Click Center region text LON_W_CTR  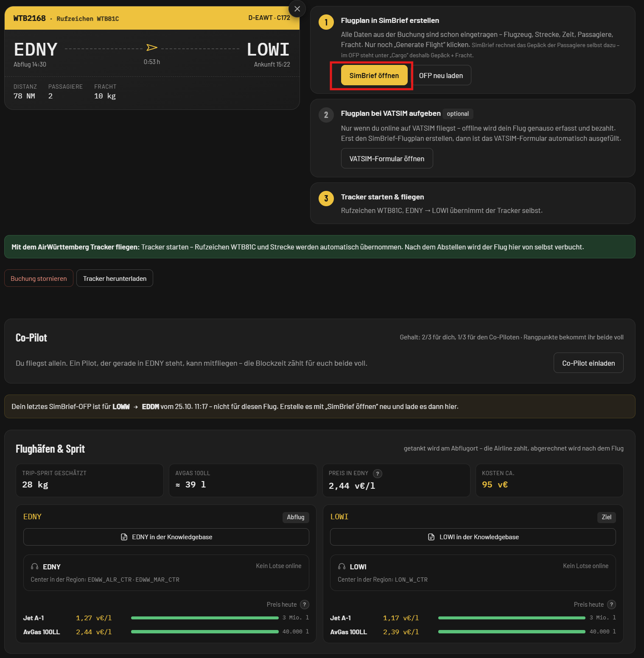click(411, 580)
